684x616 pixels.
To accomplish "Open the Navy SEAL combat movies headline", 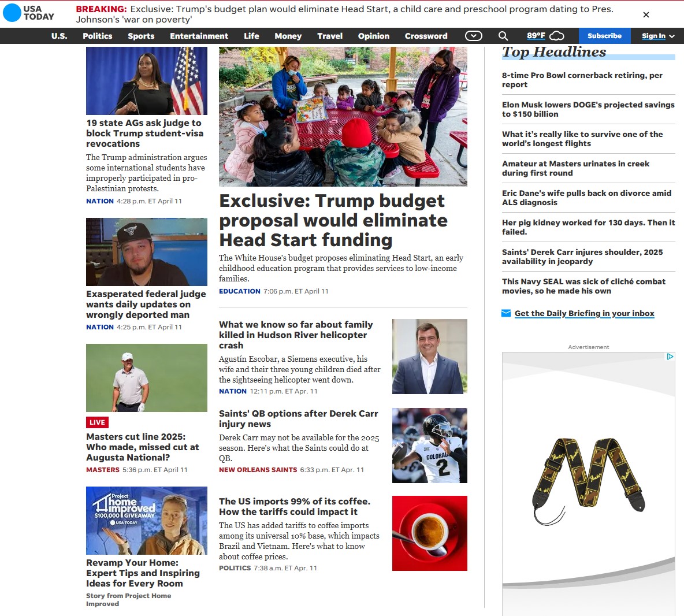I will tap(583, 285).
